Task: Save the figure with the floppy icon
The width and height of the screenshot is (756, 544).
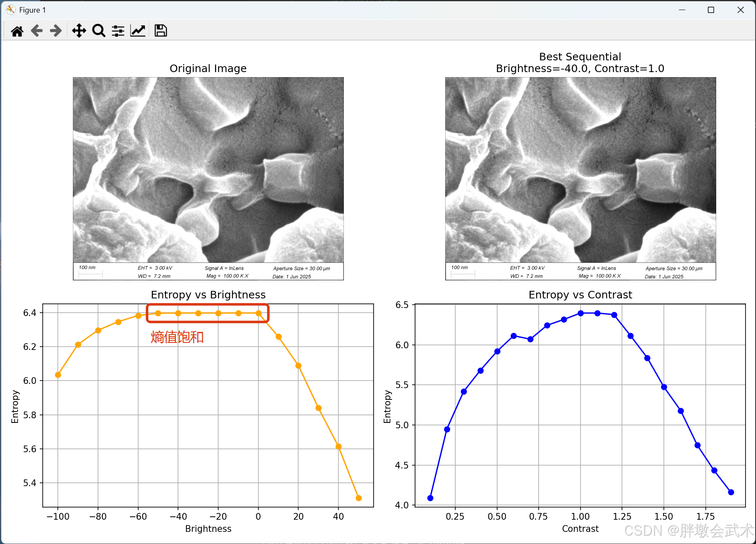Action: (161, 31)
